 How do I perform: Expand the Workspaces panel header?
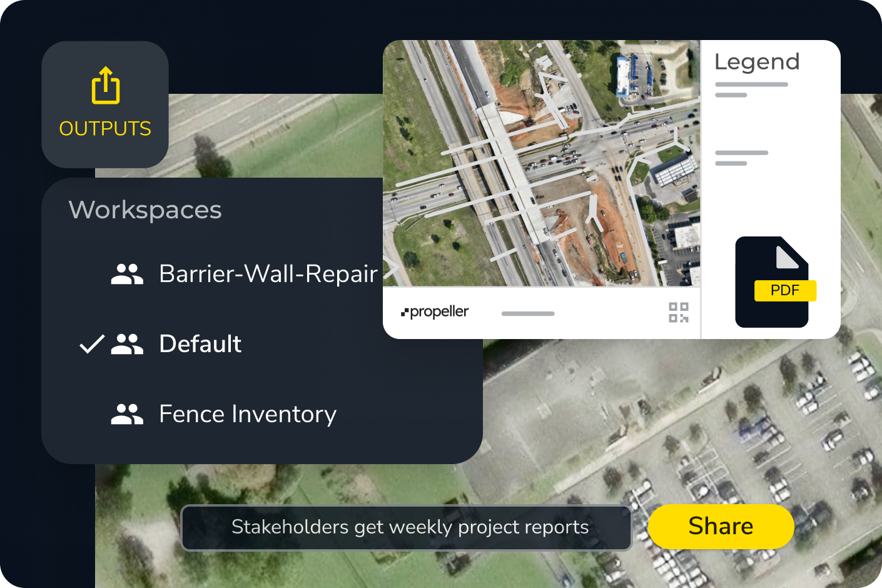tap(145, 210)
